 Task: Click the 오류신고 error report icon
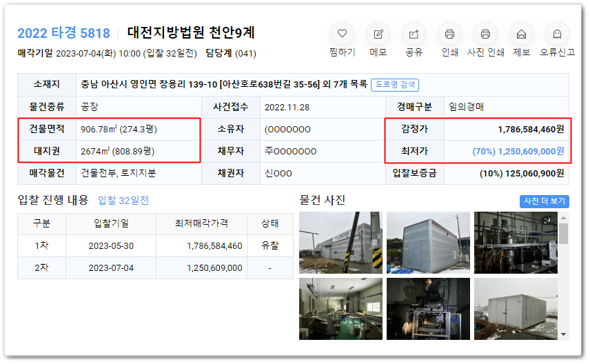pos(557,34)
